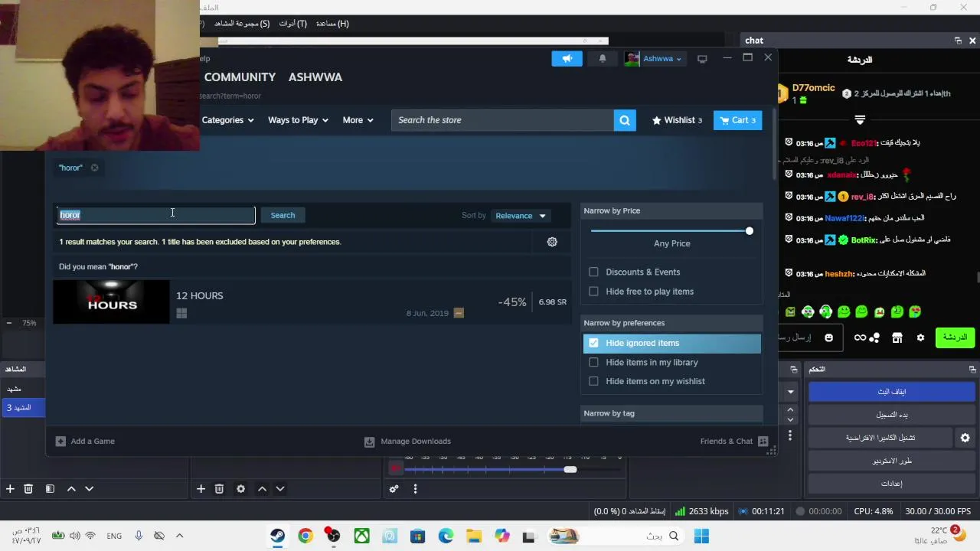Click the infinity icon in chat toolbar
The image size is (980, 551).
tap(861, 337)
